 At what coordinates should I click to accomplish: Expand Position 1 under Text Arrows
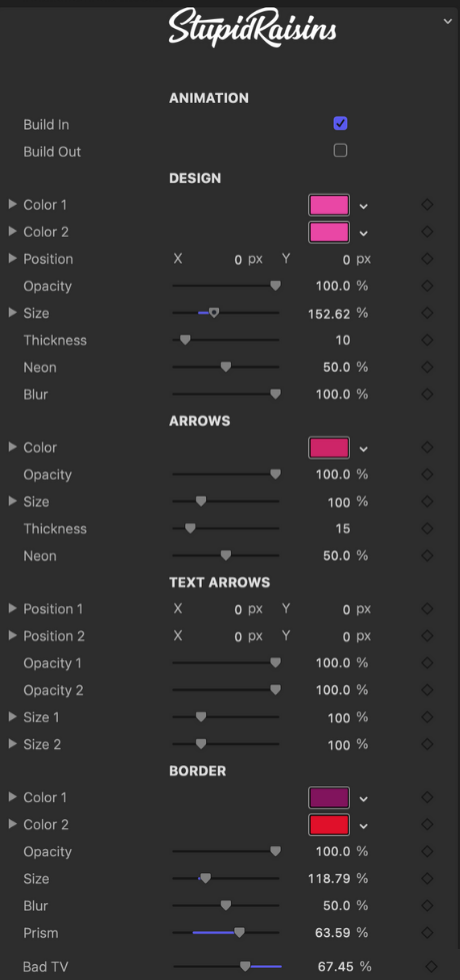point(12,608)
